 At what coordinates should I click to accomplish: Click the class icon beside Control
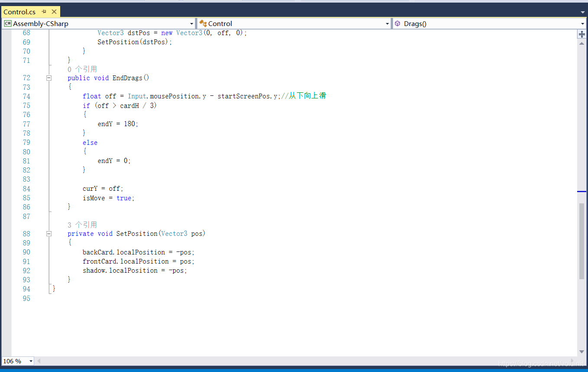tap(203, 23)
